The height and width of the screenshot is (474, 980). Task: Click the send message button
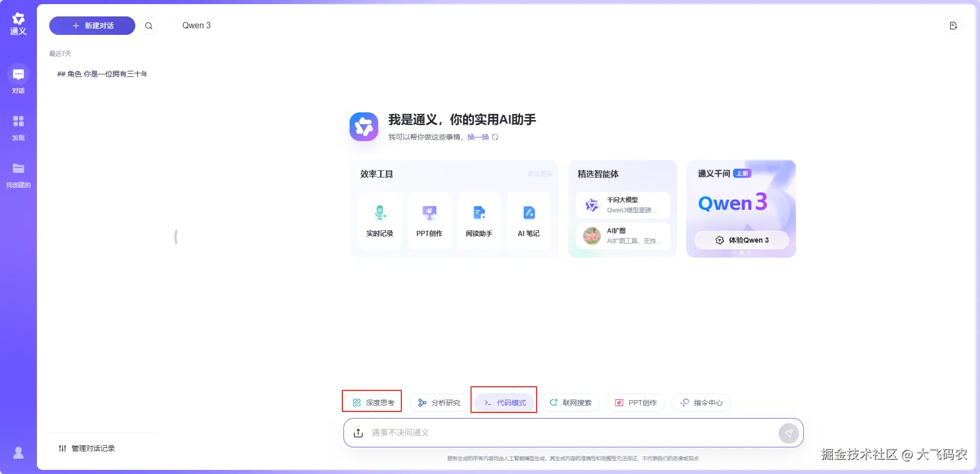[789, 433]
